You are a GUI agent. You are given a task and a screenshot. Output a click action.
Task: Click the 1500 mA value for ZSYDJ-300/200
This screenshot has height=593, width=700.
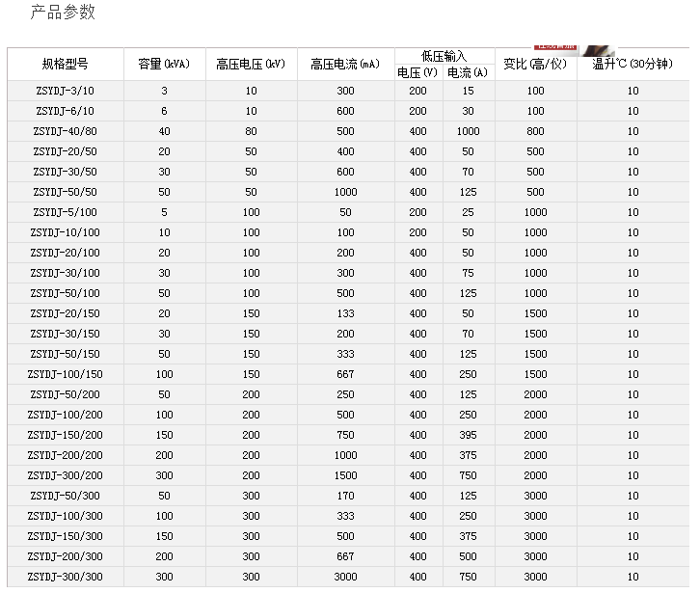(x=345, y=475)
